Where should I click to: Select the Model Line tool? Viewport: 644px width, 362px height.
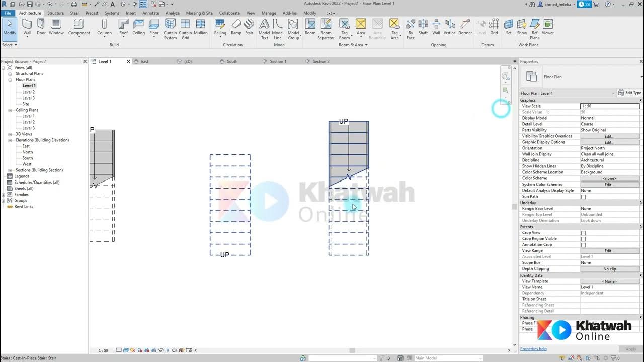tap(278, 29)
